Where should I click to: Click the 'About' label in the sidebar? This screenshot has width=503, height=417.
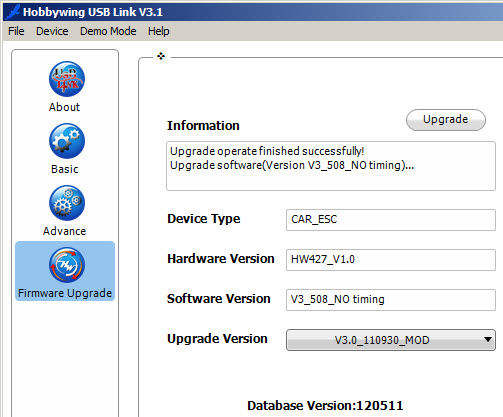(64, 107)
